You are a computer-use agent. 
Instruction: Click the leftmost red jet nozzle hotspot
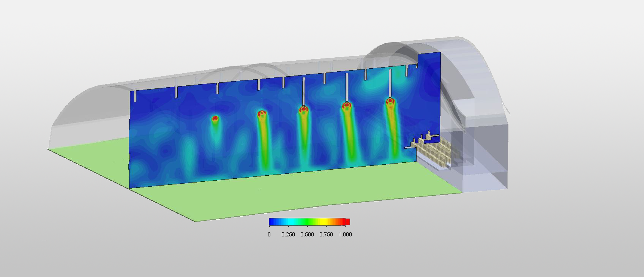click(215, 119)
